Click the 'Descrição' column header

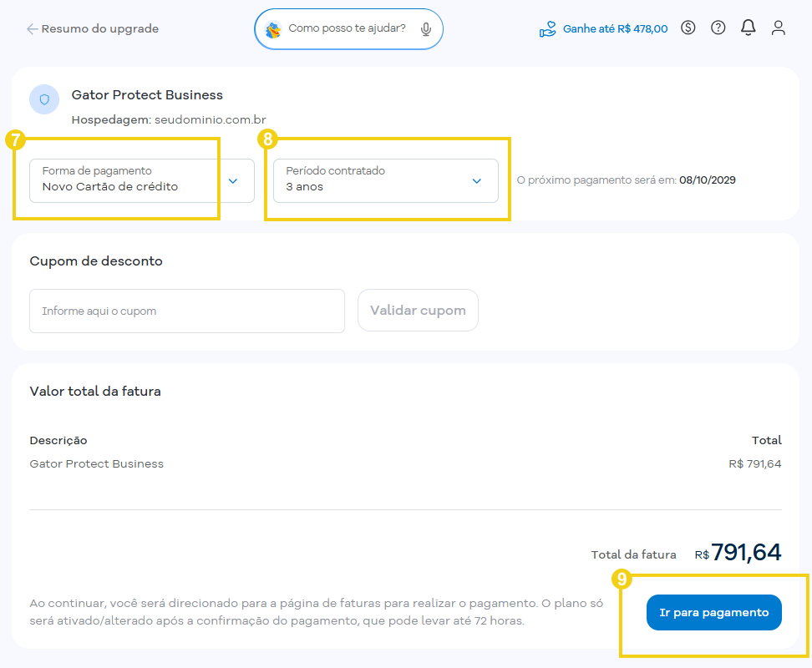(x=58, y=440)
